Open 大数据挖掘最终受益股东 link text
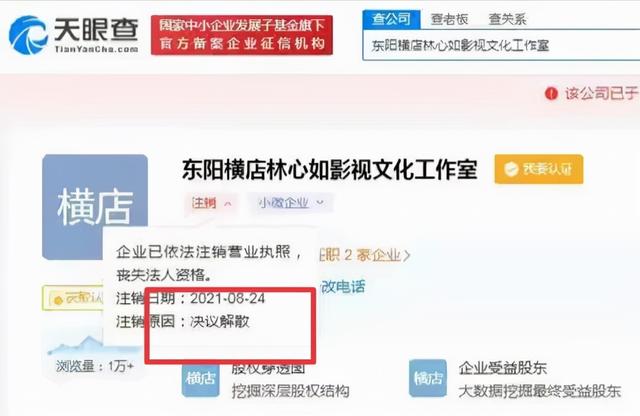 coord(539,391)
